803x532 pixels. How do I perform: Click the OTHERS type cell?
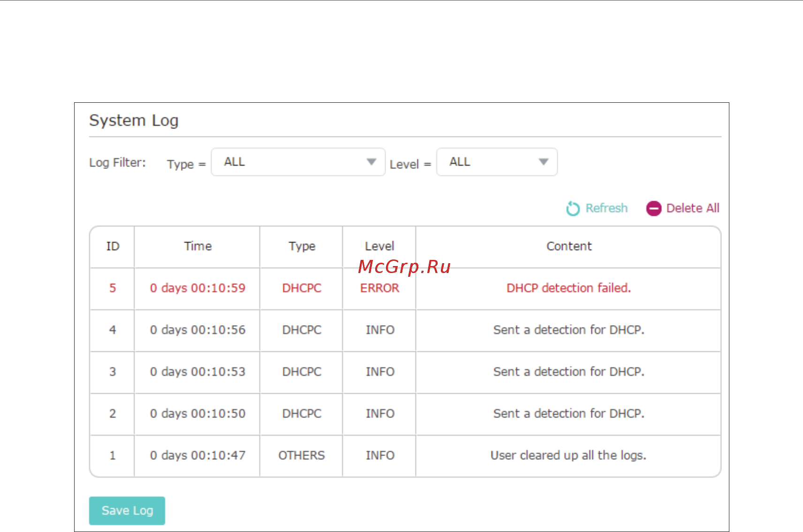(x=302, y=456)
